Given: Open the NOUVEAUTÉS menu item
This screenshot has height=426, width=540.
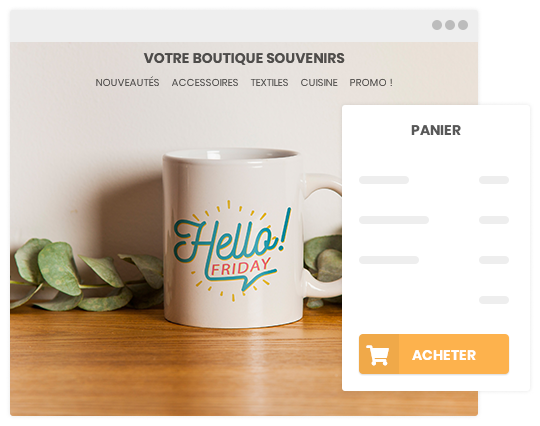Looking at the screenshot, I should pyautogui.click(x=127, y=83).
